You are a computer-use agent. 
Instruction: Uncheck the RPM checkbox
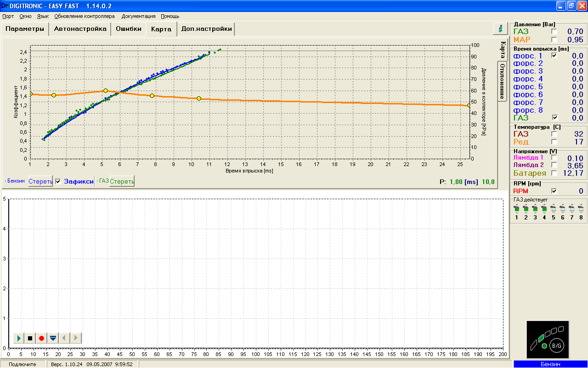pos(554,191)
